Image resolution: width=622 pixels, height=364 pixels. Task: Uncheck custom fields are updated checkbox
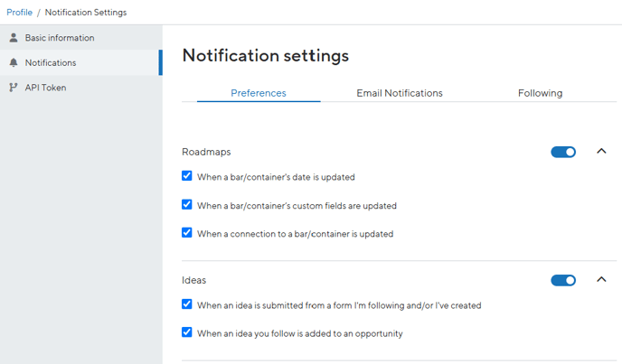187,205
